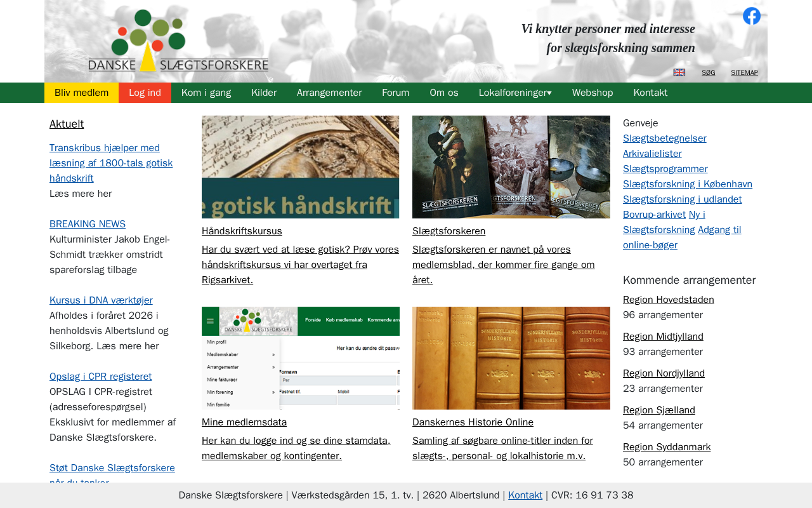This screenshot has height=508, width=812.
Task: Open Region Syddanmark events
Action: click(667, 447)
